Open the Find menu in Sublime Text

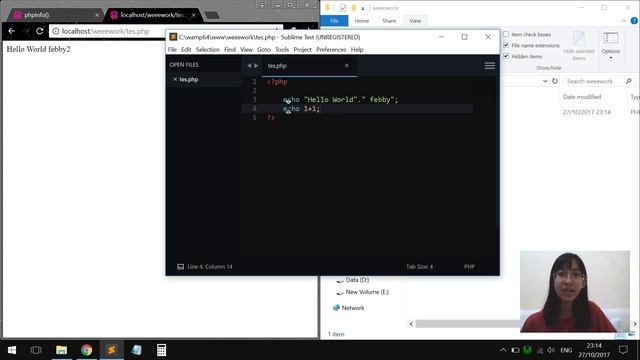coord(230,49)
